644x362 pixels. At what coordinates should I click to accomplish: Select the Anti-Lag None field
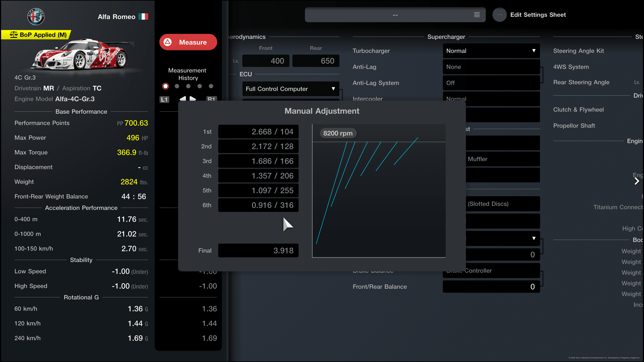491,67
